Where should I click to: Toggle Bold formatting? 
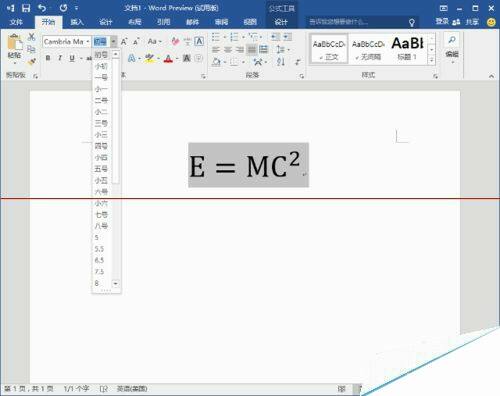point(48,58)
